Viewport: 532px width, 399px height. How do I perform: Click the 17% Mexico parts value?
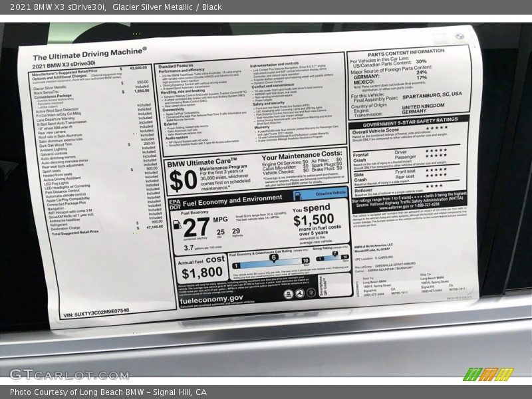422,77
